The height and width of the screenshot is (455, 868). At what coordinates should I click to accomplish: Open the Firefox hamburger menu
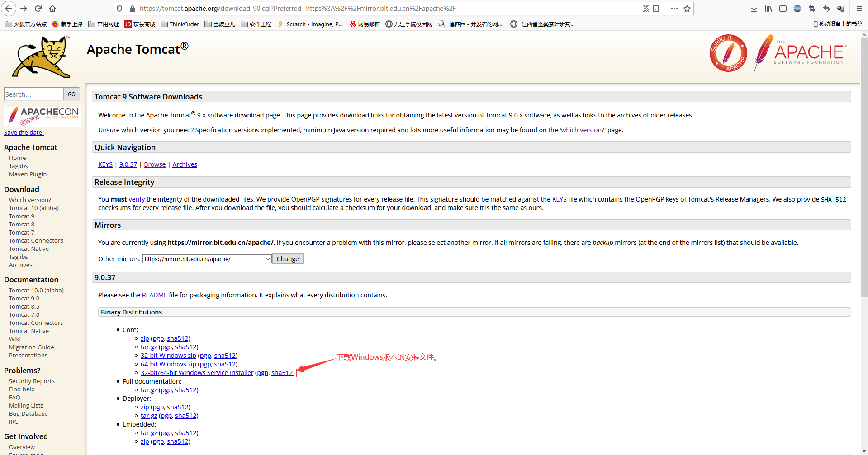859,9
